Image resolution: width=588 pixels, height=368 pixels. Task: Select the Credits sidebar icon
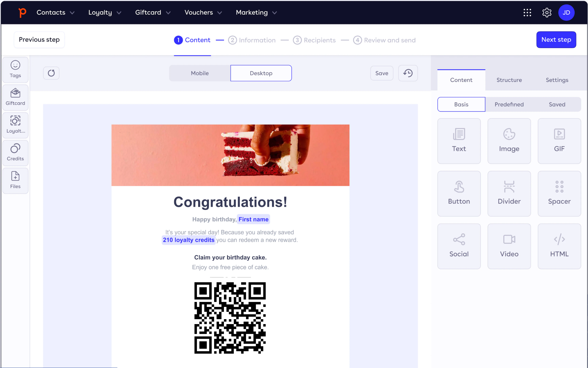pos(15,153)
